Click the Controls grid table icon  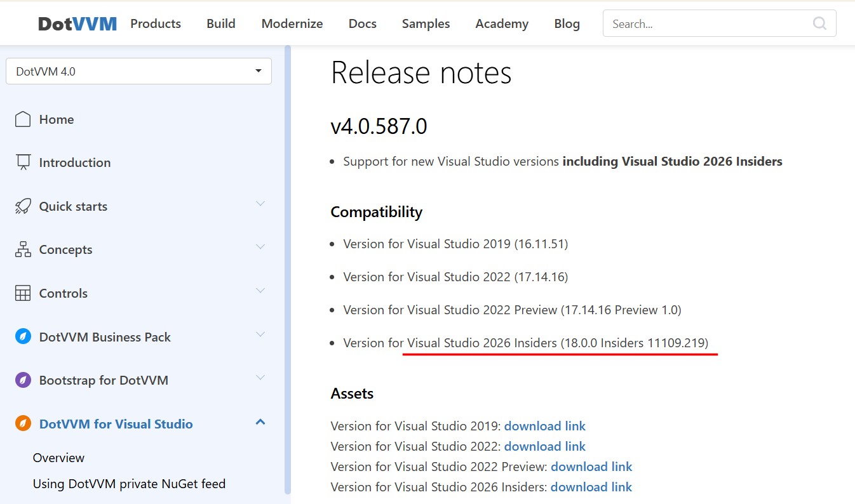pos(23,293)
